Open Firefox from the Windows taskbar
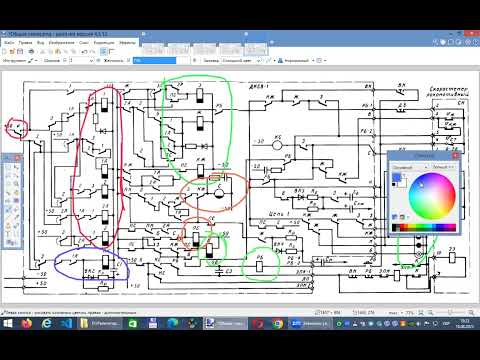 [26, 323]
